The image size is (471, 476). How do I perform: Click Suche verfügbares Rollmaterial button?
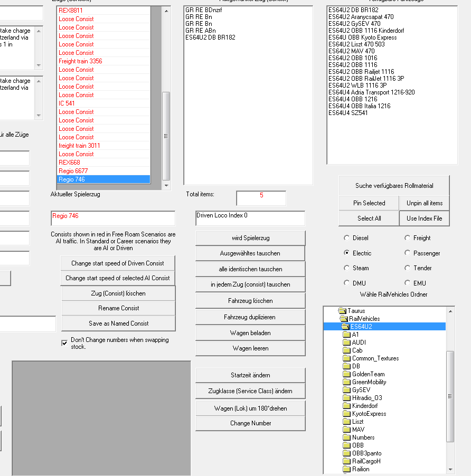point(394,186)
